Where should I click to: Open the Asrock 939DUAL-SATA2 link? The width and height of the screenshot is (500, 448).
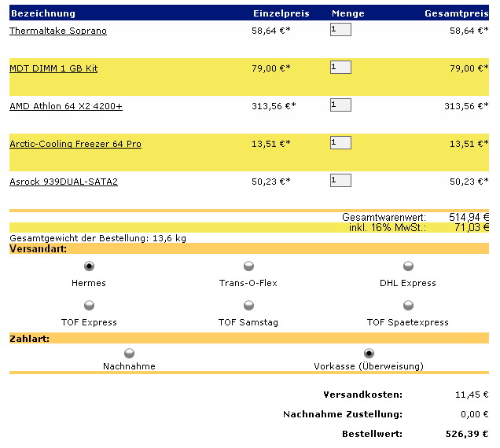pos(64,182)
